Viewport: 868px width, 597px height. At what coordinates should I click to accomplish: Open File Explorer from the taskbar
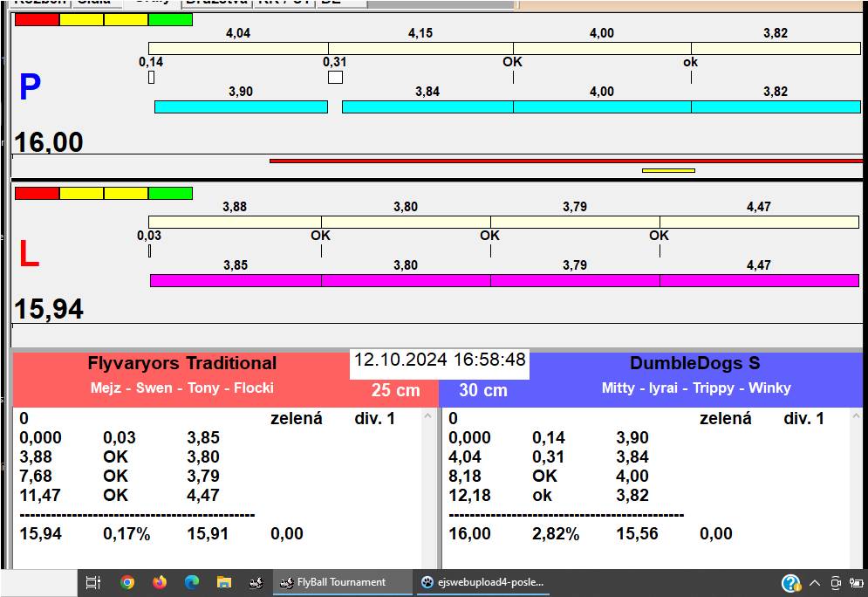click(x=223, y=582)
